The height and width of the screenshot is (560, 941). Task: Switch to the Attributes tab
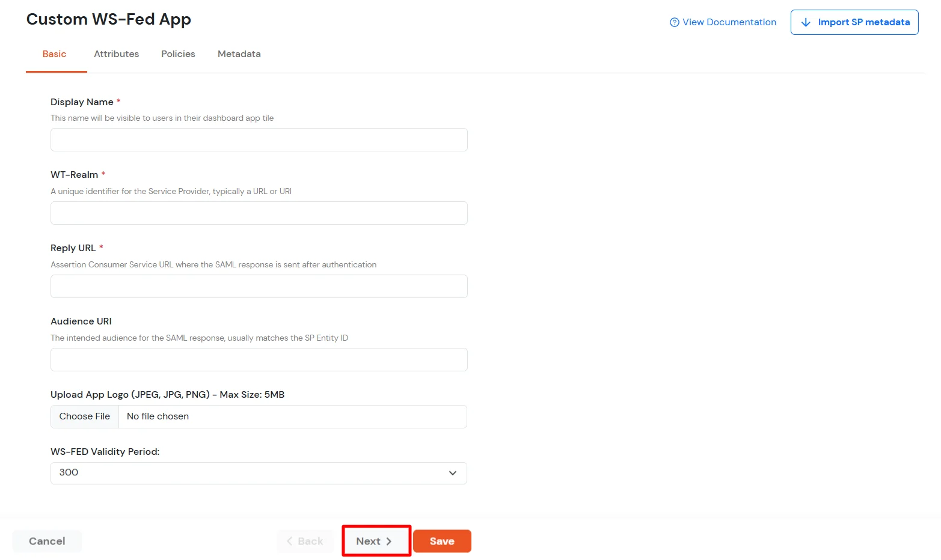pyautogui.click(x=116, y=54)
